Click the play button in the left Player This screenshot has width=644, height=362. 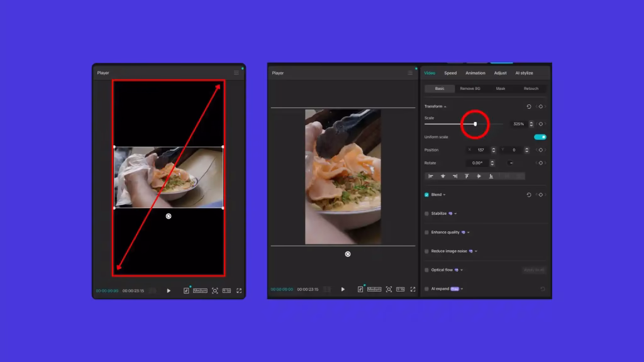(x=169, y=290)
